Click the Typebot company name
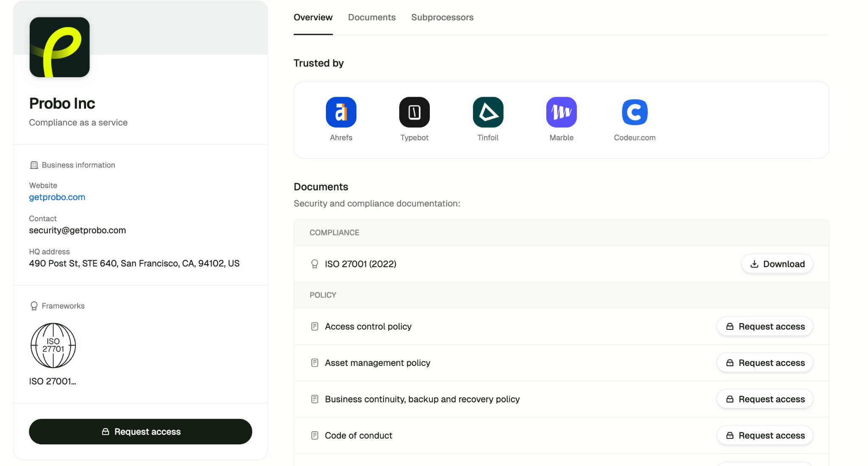 click(x=415, y=138)
